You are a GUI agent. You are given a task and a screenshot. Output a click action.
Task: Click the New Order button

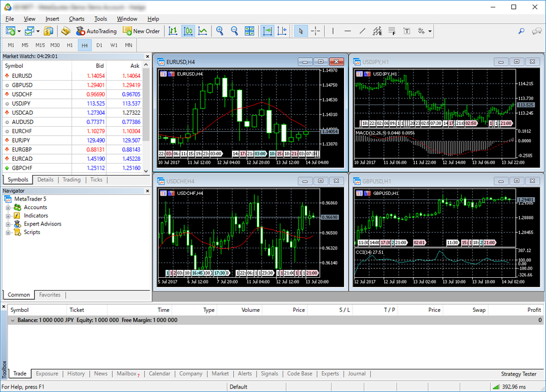coord(141,31)
